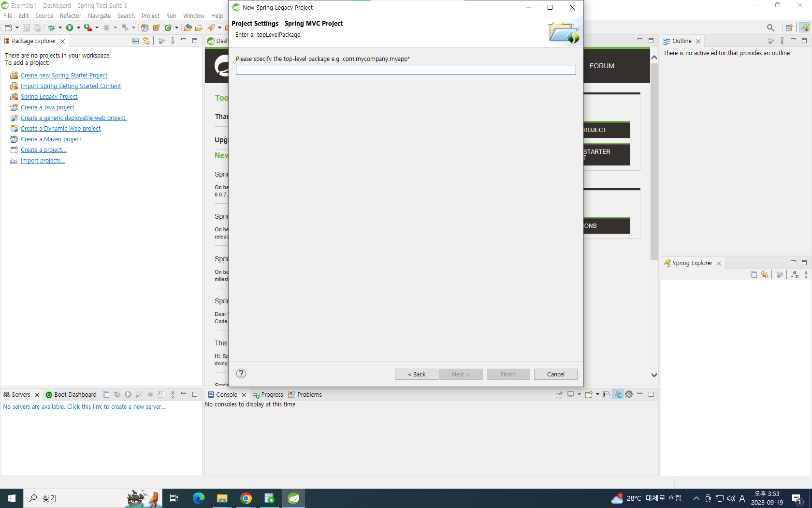Click the Console settings gear icon
The image size is (812, 508).
pyautogui.click(x=629, y=394)
